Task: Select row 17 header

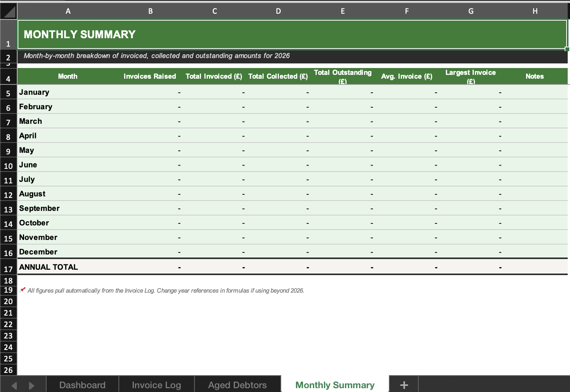Action: tap(8, 267)
